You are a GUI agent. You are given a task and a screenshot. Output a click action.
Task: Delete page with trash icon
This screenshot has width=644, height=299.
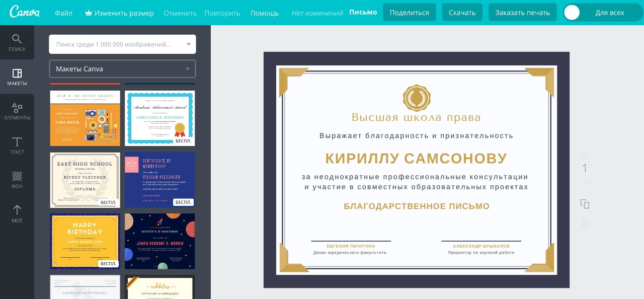pyautogui.click(x=585, y=223)
